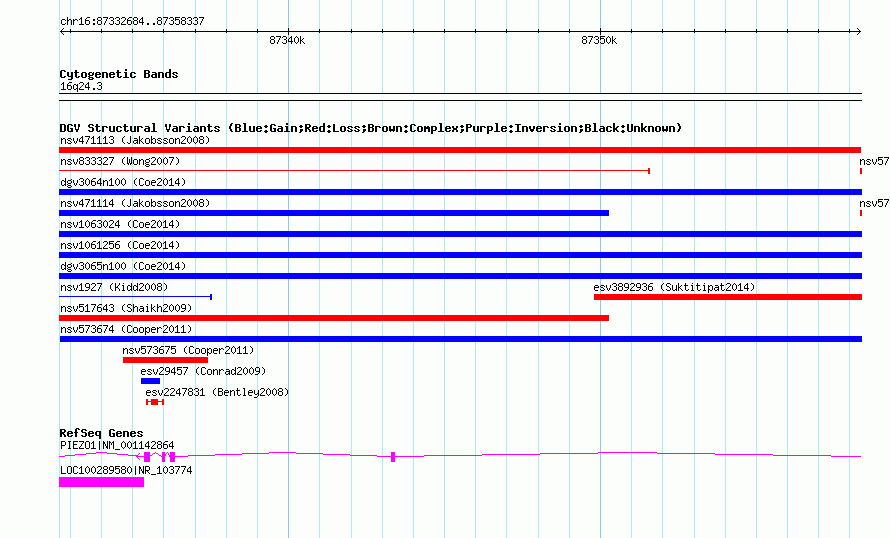Click the nsv573675 (Cooper2011) label

coord(188,350)
